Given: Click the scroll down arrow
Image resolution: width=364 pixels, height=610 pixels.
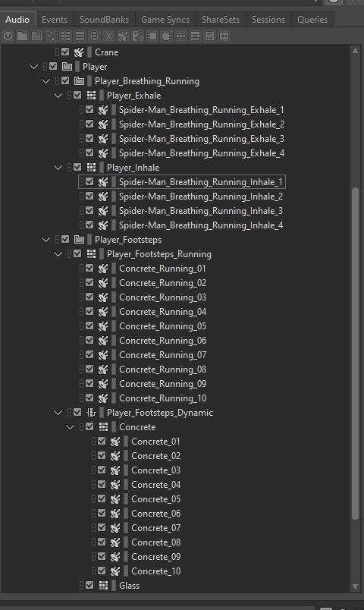Looking at the screenshot, I should pyautogui.click(x=355, y=586).
